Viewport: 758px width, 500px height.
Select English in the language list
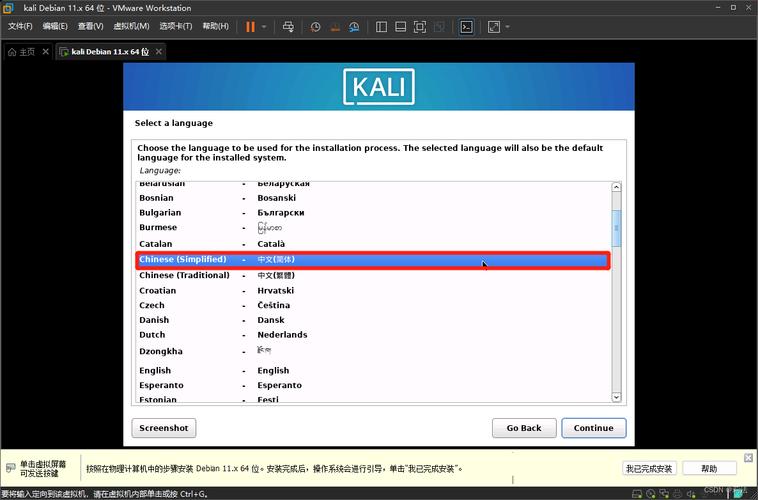point(371,370)
